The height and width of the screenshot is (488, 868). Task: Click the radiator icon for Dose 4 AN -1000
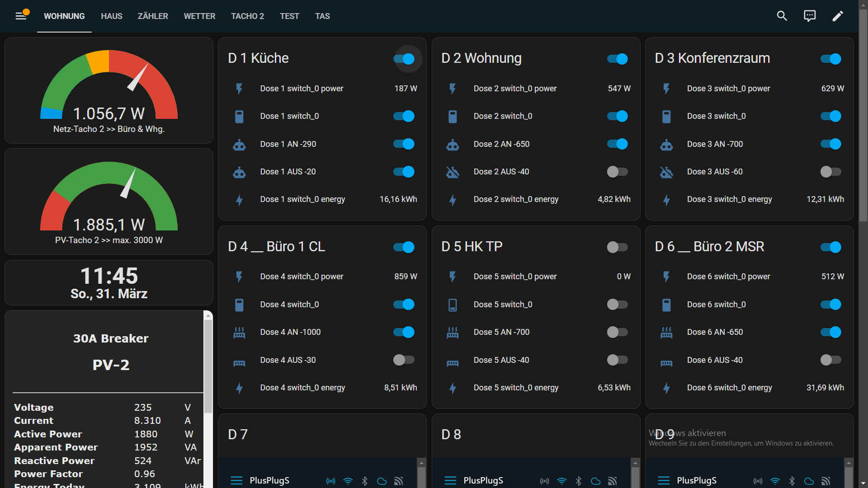[239, 333]
